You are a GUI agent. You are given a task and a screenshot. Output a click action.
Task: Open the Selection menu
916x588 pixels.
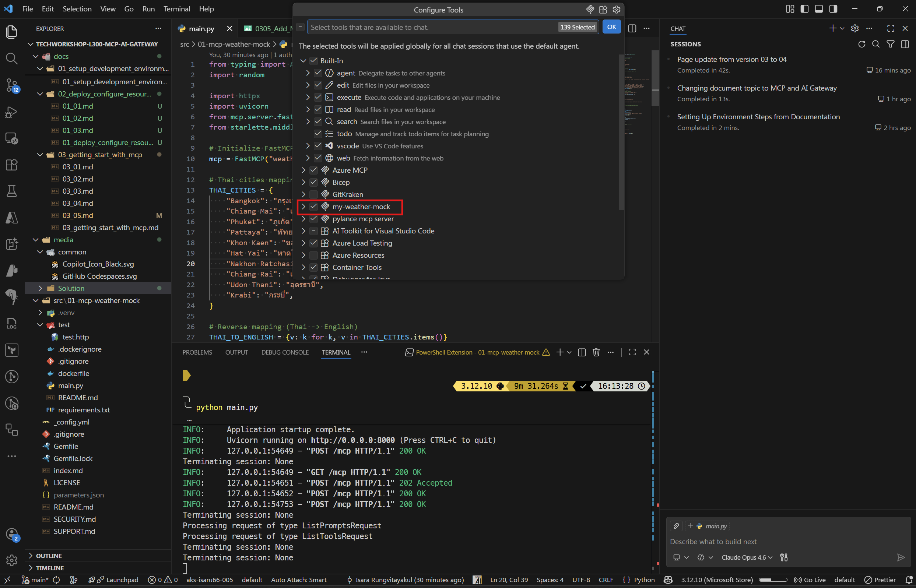[77, 9]
